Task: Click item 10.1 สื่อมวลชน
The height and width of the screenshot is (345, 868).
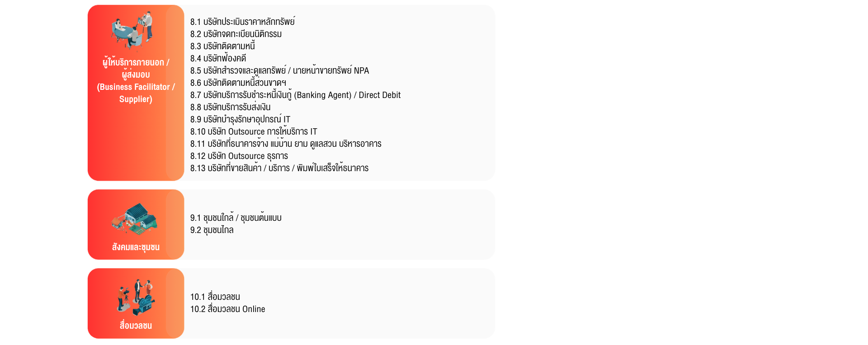Action: coord(215,297)
